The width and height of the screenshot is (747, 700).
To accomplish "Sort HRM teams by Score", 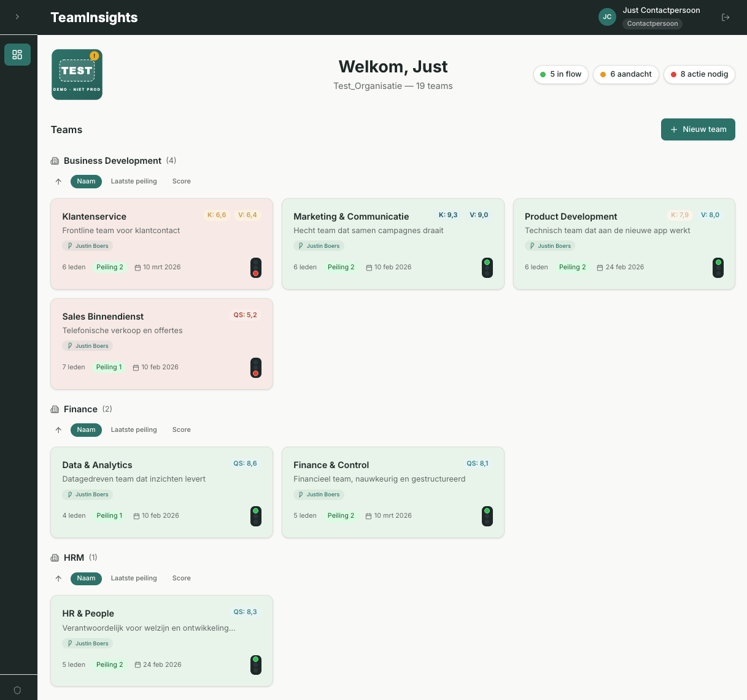I will [182, 579].
